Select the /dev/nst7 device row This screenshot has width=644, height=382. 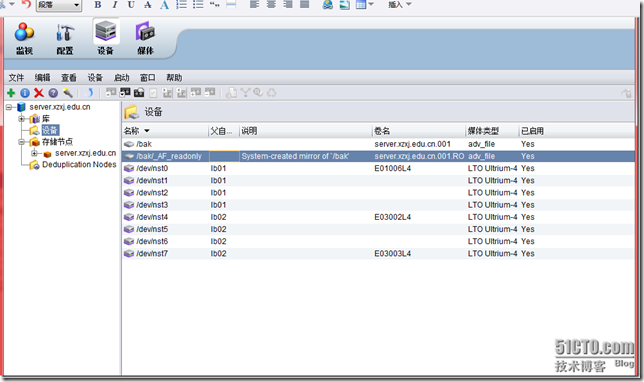click(378, 253)
